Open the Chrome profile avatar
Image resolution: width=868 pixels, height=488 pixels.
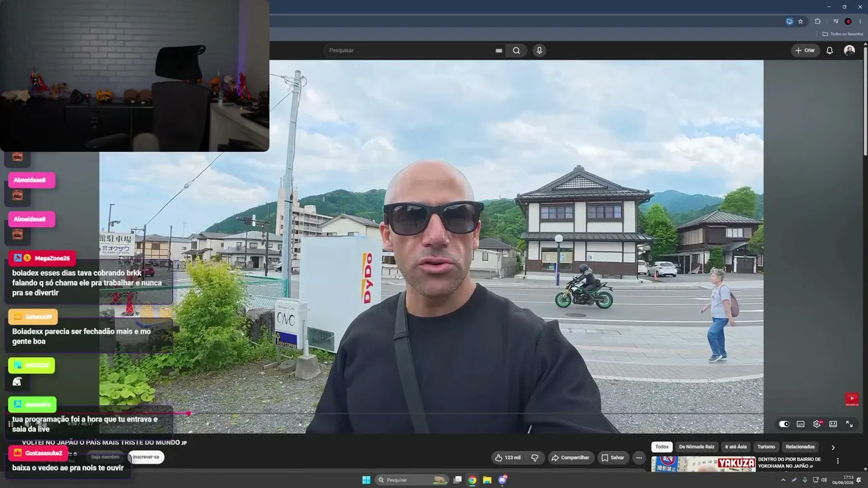point(848,21)
